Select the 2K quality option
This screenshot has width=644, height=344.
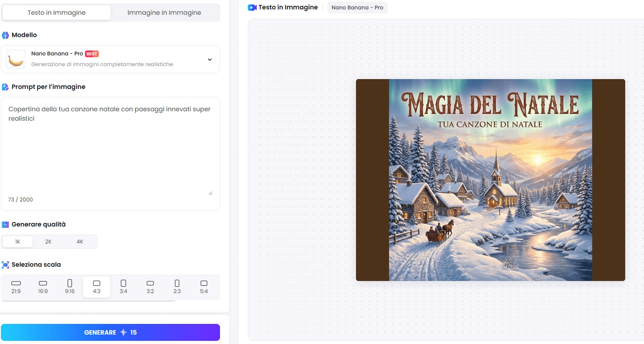(48, 241)
